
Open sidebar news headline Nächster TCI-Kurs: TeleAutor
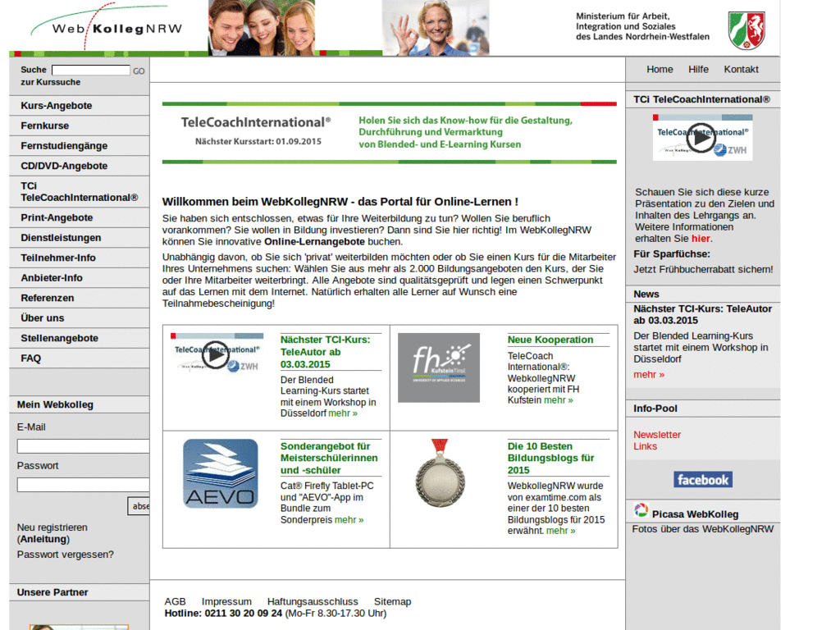(702, 314)
